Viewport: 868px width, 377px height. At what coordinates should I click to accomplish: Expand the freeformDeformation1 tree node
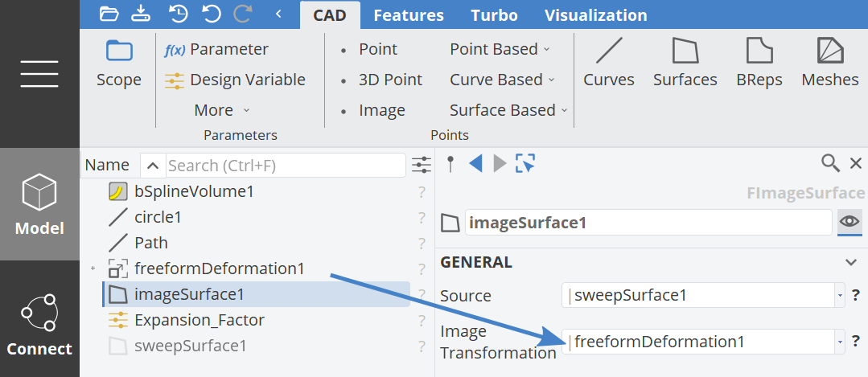point(93,269)
